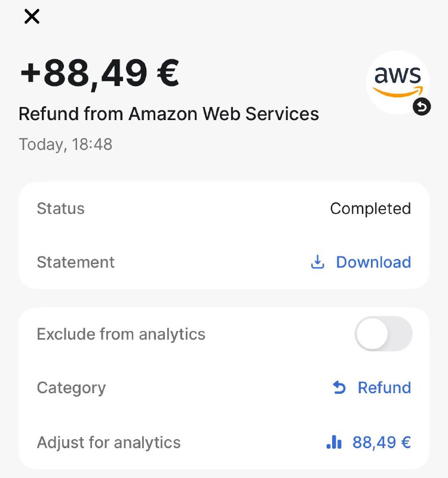The height and width of the screenshot is (478, 448).
Task: Click the Completed status value
Action: click(370, 209)
